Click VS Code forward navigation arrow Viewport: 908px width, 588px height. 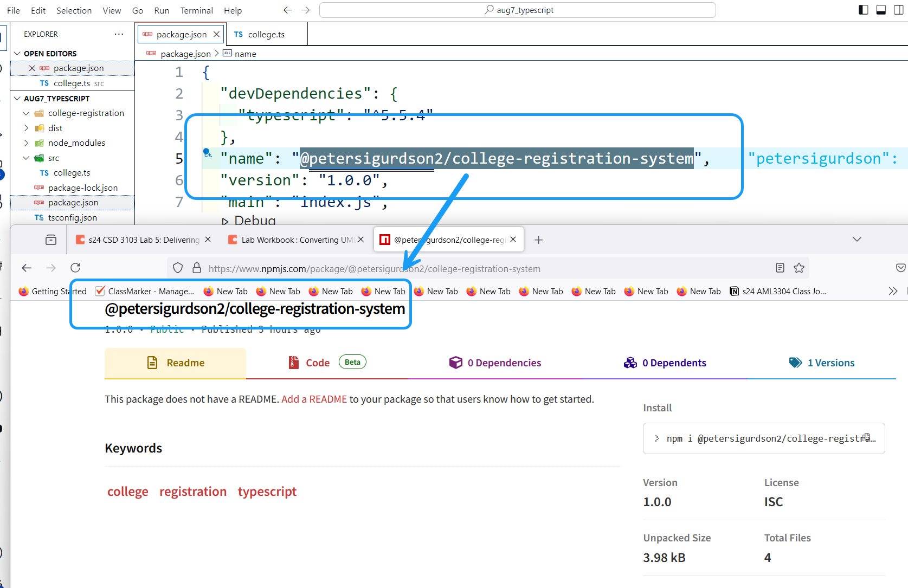[x=306, y=10]
